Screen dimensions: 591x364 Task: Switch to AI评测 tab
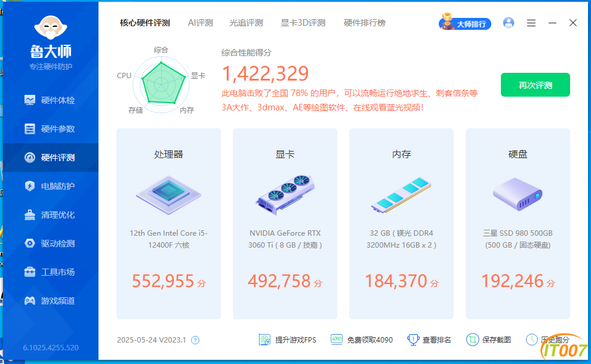(x=201, y=23)
